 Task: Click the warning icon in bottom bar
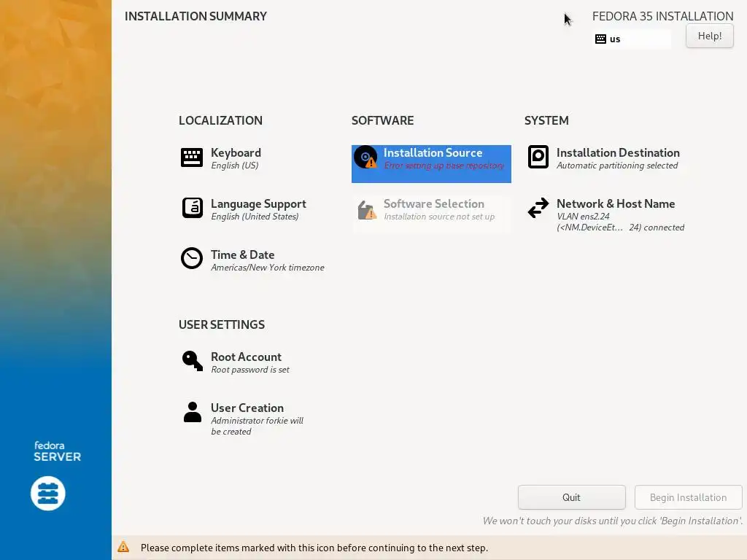click(123, 547)
